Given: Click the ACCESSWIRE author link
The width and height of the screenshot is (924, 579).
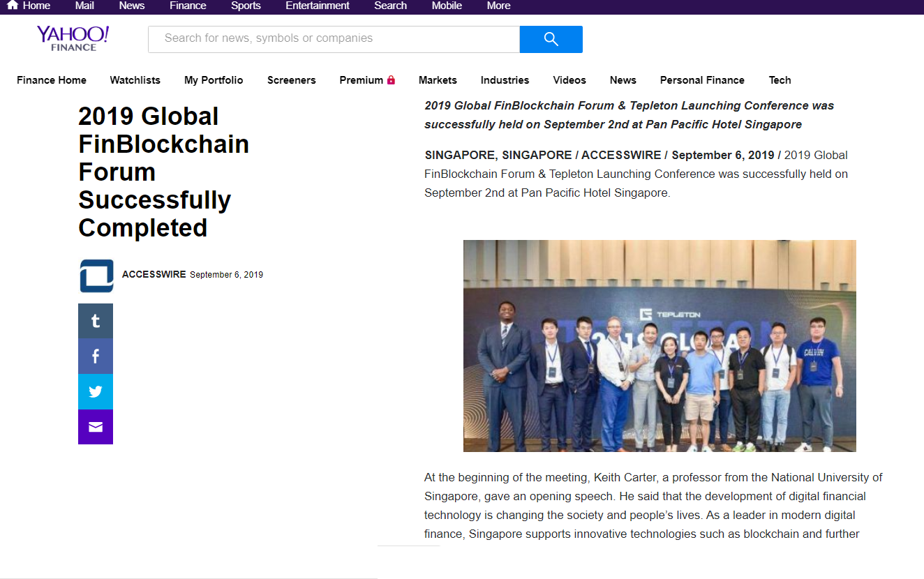Looking at the screenshot, I should [x=154, y=274].
